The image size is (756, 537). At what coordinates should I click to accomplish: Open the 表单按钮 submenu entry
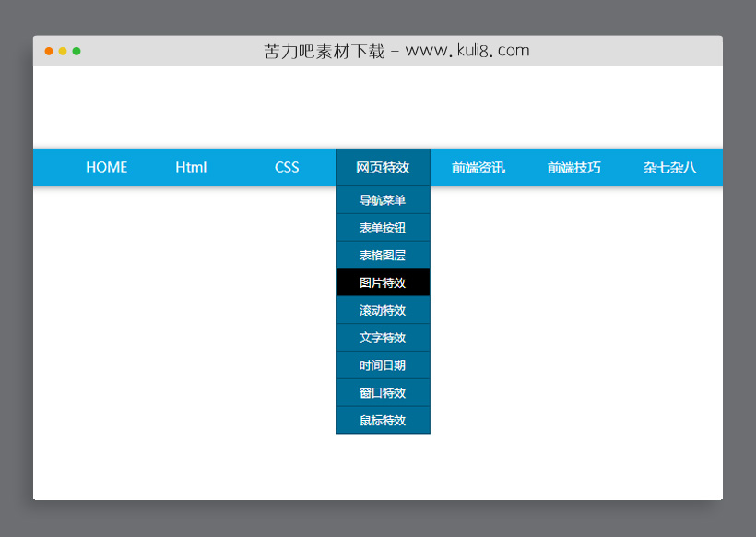pos(383,228)
